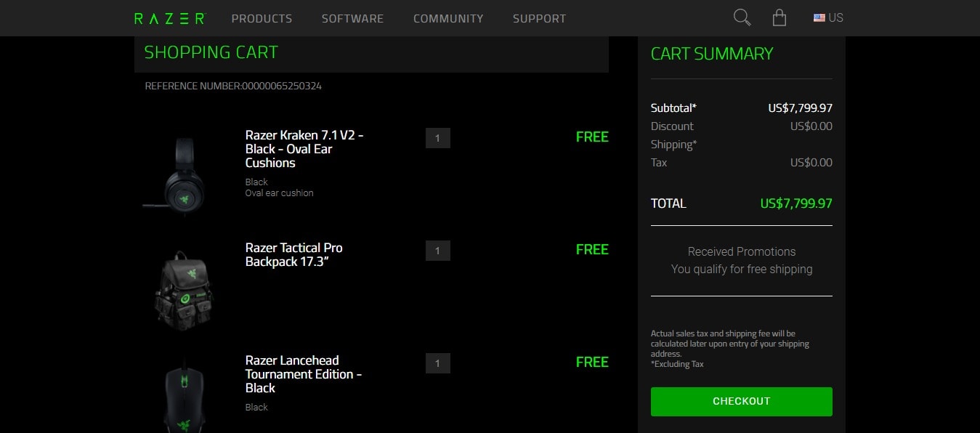
Task: Open the Products menu
Action: (x=262, y=18)
